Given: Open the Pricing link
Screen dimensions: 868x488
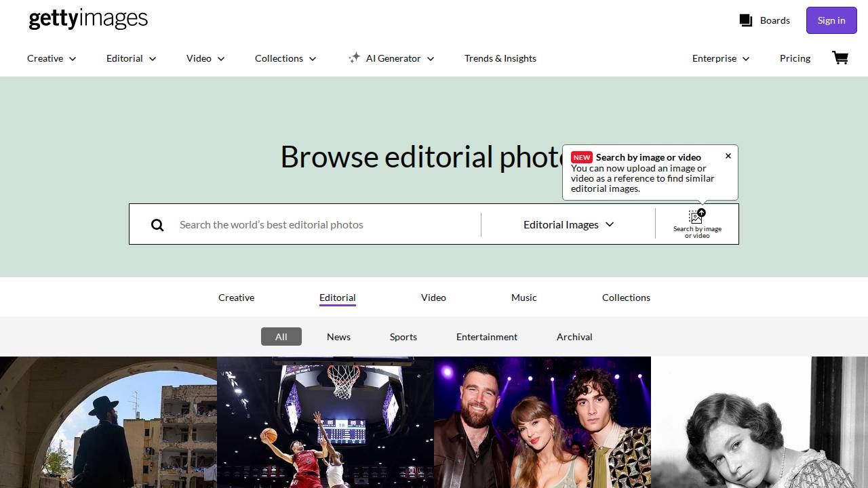Looking at the screenshot, I should pyautogui.click(x=795, y=58).
